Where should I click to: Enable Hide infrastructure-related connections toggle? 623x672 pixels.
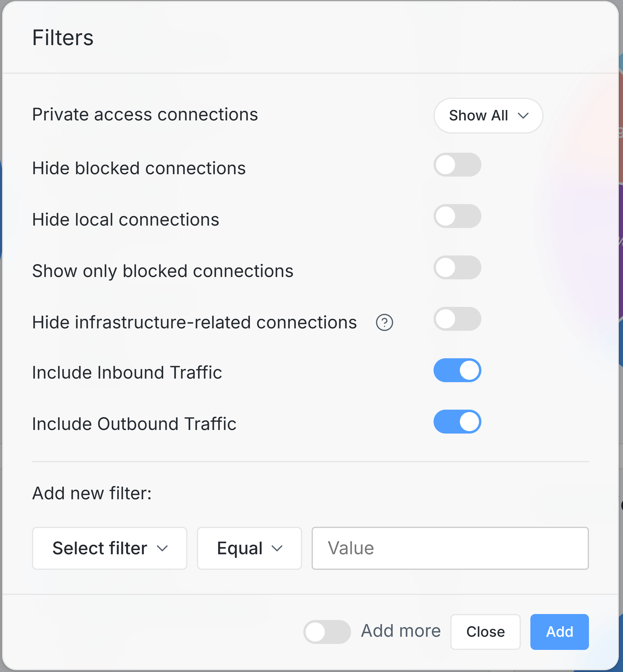click(x=457, y=319)
